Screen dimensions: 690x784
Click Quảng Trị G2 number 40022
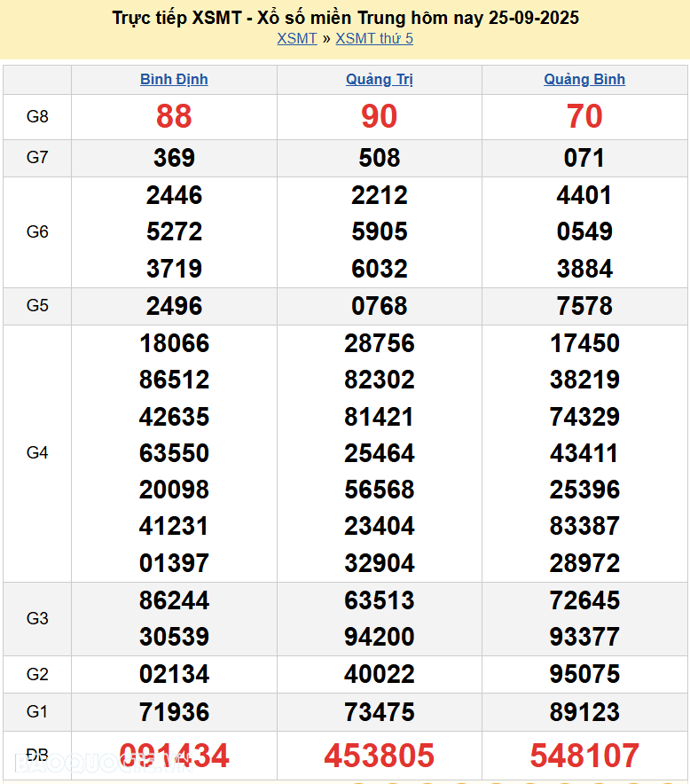click(380, 674)
